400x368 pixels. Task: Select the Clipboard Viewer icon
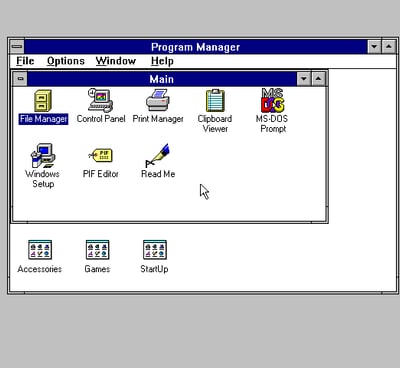[x=215, y=100]
